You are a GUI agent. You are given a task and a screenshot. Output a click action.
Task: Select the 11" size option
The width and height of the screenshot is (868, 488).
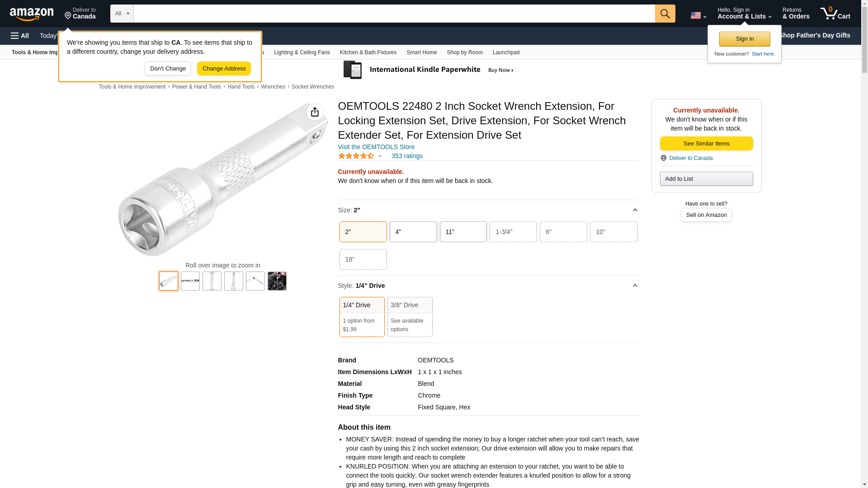463,232
